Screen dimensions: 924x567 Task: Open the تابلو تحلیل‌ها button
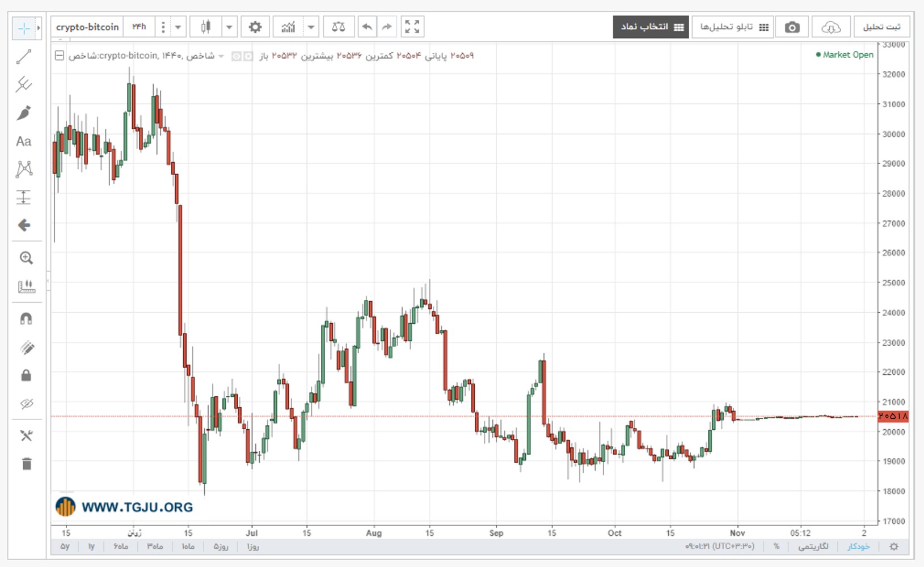[733, 27]
